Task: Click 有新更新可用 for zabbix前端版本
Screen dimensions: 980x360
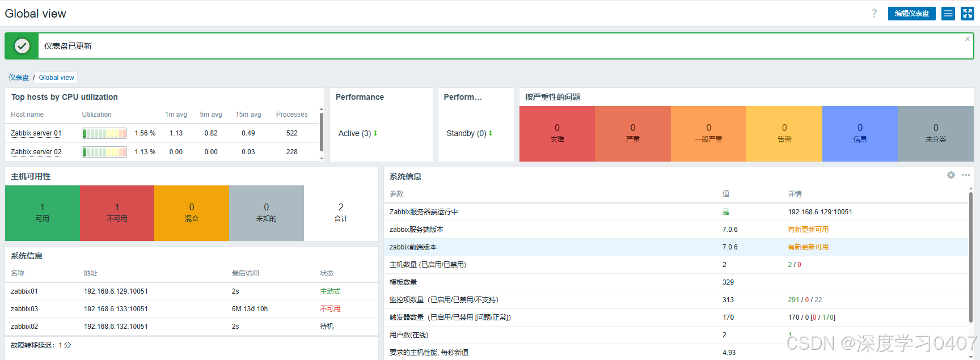Action: pyautogui.click(x=808, y=247)
